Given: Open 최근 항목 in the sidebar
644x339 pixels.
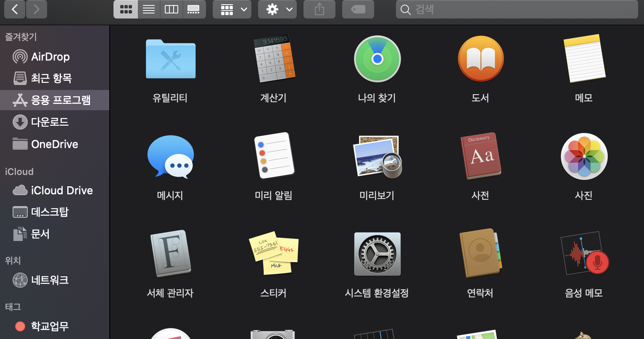Looking at the screenshot, I should [x=55, y=78].
